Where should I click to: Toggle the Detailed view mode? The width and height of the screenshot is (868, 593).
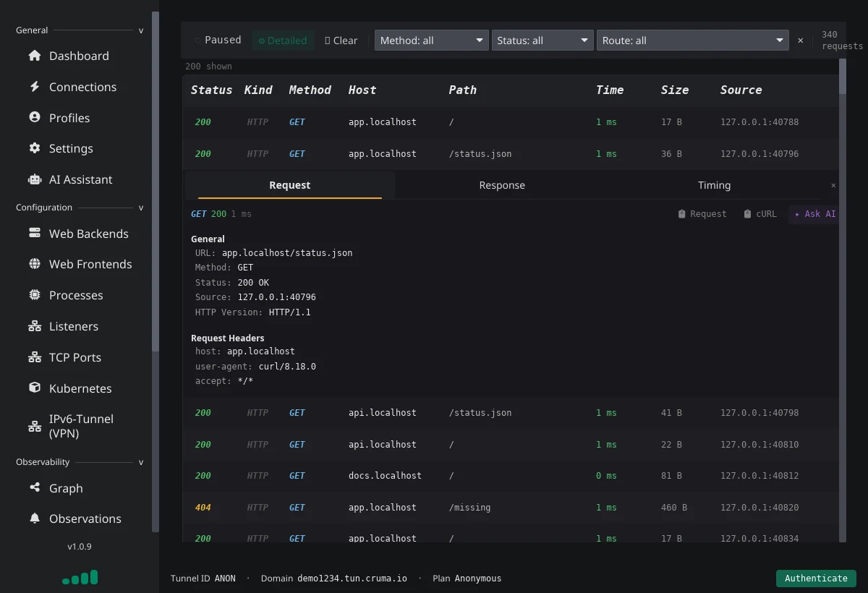[283, 40]
